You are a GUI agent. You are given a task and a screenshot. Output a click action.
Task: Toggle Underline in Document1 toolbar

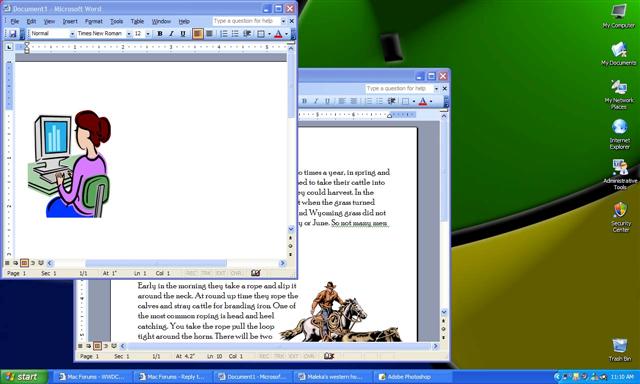[x=182, y=34]
